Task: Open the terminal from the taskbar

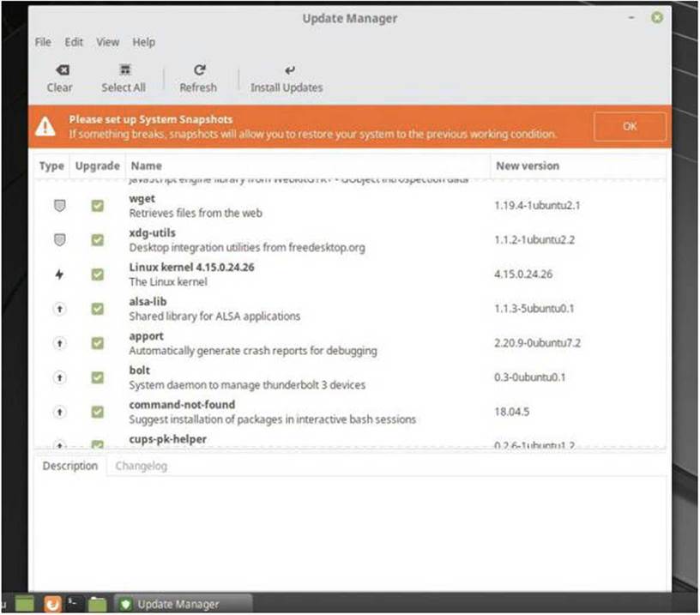Action: [x=75, y=604]
